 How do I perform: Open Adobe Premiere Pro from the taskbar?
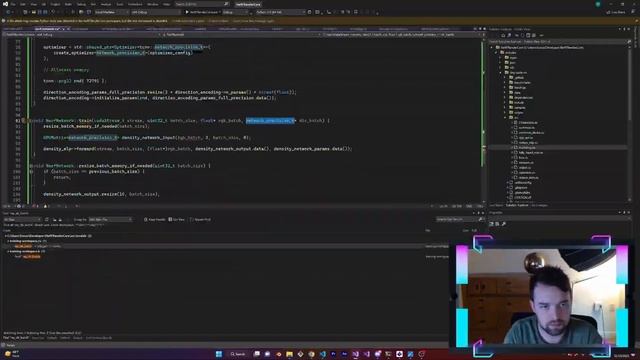333,354
